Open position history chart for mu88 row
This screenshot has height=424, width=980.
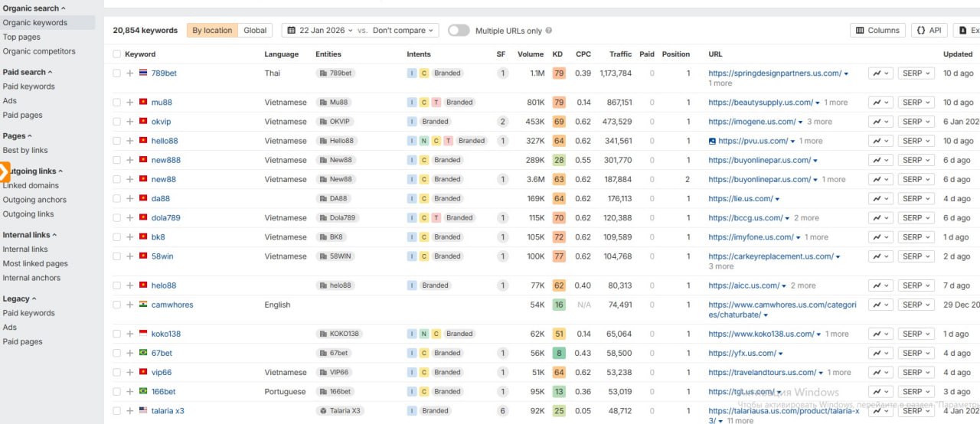[880, 103]
